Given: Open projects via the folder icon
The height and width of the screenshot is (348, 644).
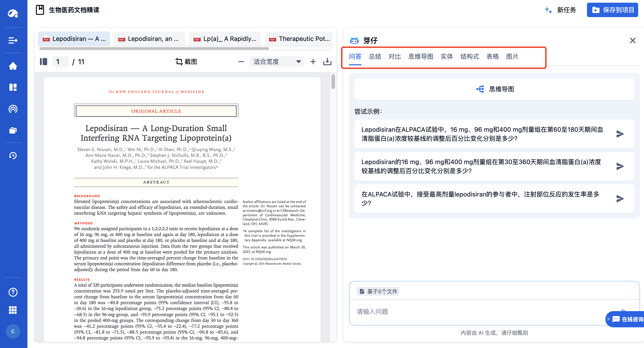Looking at the screenshot, I should pyautogui.click(x=13, y=130).
